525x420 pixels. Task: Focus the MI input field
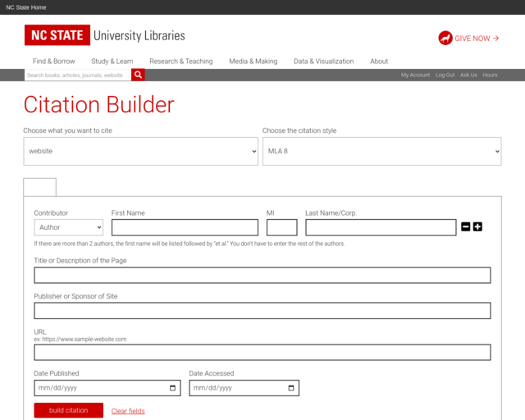tap(282, 227)
